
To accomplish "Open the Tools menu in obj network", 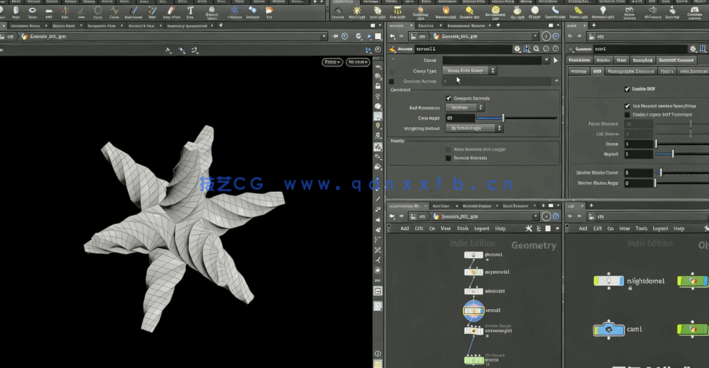I will (x=641, y=229).
